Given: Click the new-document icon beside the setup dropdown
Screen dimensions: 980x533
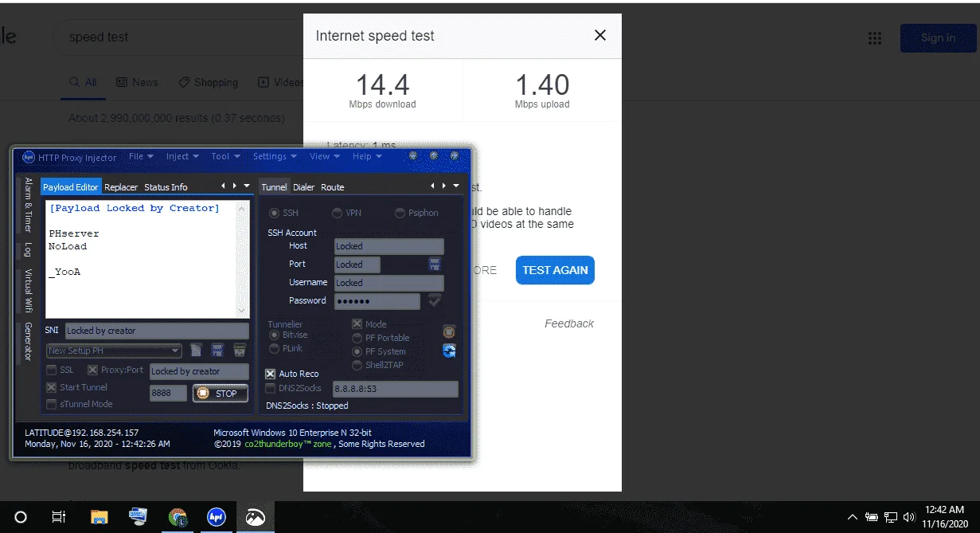Looking at the screenshot, I should pyautogui.click(x=197, y=351).
